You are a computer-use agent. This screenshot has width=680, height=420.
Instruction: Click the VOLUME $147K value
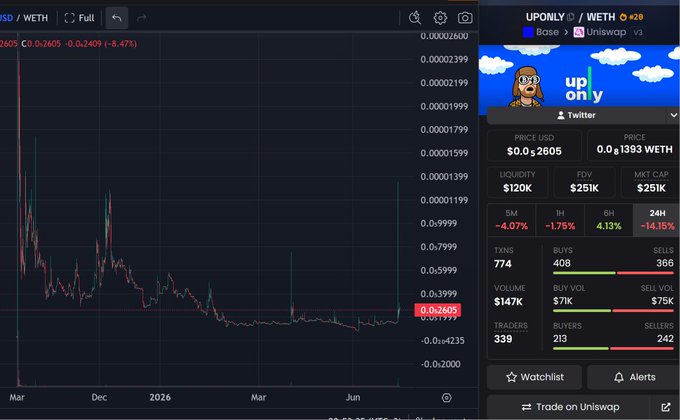[508, 302]
